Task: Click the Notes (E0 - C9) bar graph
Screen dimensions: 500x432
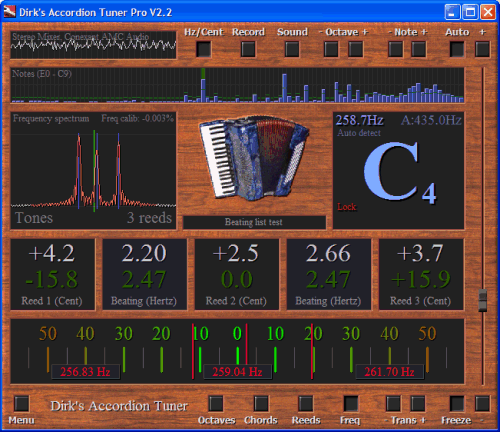Action: coord(237,85)
